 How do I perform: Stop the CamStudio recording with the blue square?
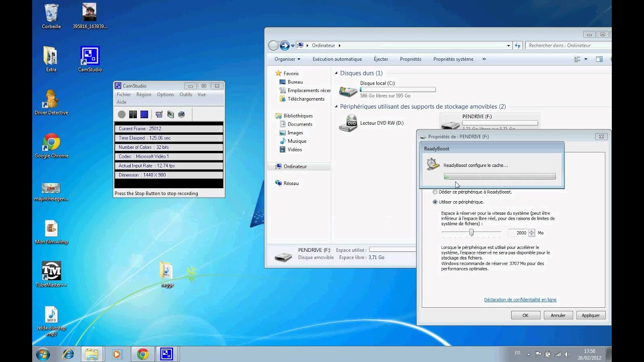pyautogui.click(x=144, y=115)
